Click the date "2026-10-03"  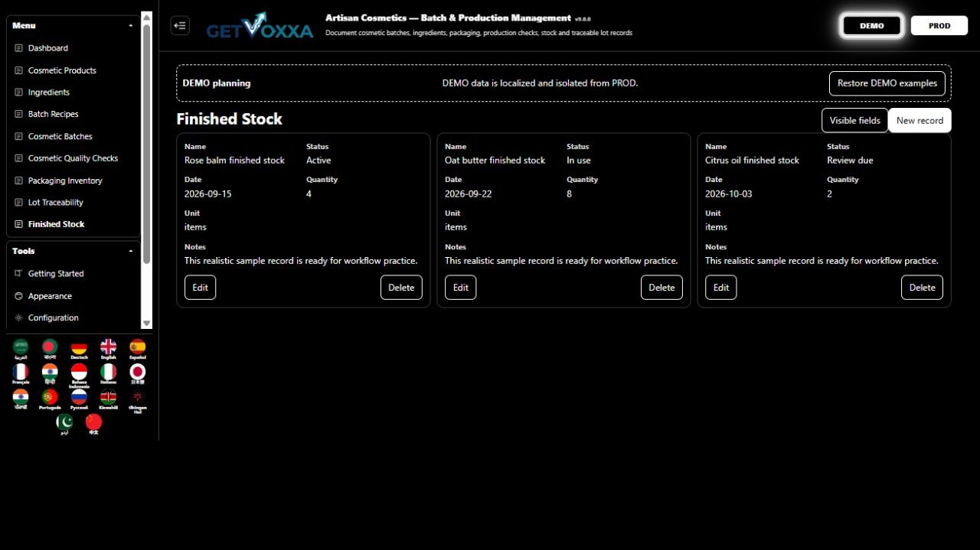click(x=728, y=194)
